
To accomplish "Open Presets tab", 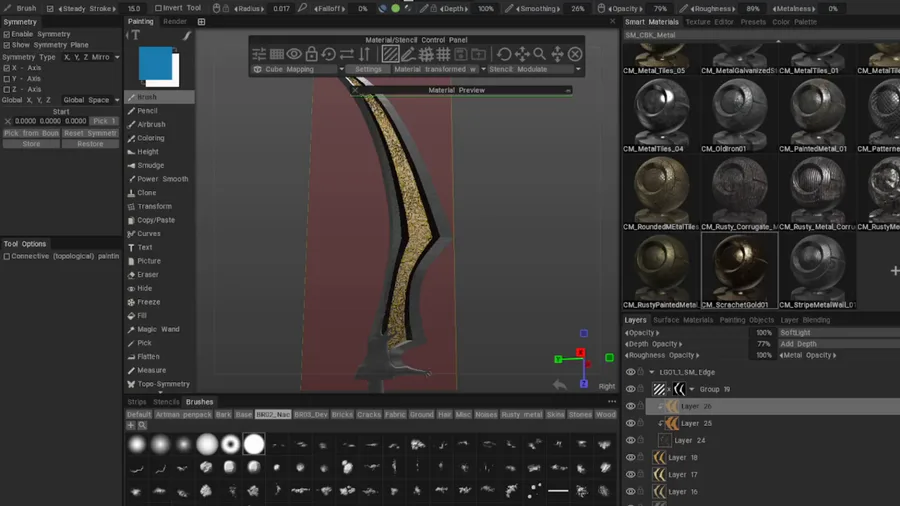I will point(753,22).
